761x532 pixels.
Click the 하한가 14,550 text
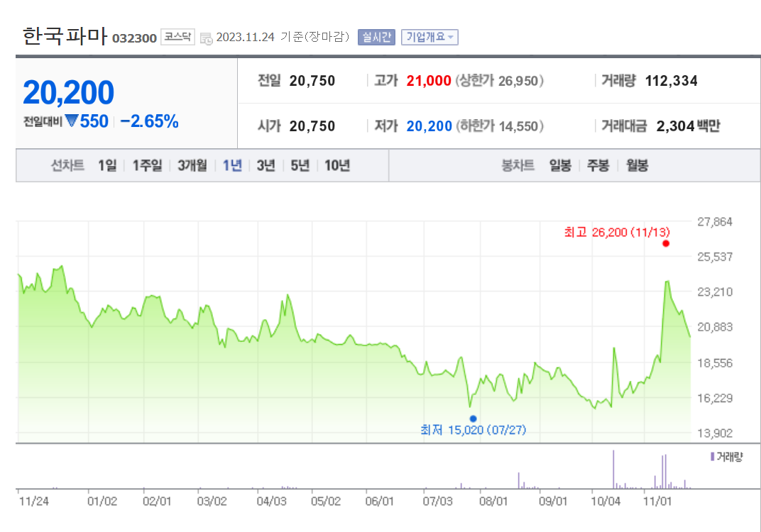tap(500, 126)
